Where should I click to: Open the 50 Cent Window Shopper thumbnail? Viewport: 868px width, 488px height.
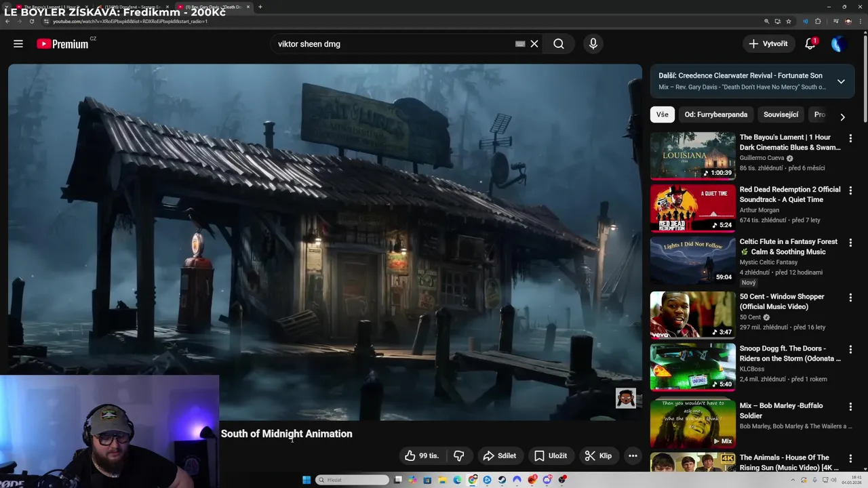point(692,315)
